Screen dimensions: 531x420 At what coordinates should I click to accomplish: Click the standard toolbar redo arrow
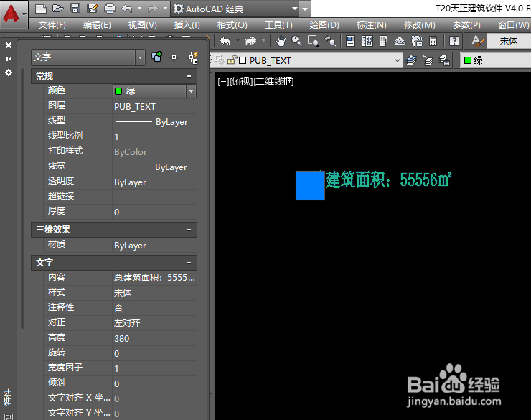(x=250, y=42)
